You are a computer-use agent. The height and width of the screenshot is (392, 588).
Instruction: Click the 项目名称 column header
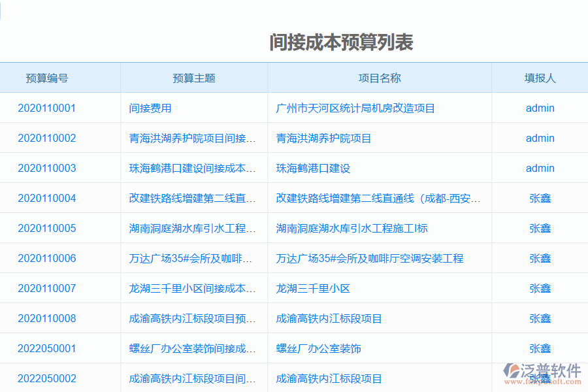tap(380, 77)
